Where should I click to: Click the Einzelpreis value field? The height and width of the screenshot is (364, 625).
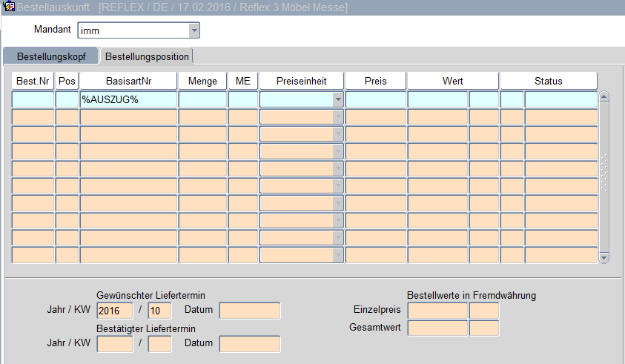pos(437,311)
